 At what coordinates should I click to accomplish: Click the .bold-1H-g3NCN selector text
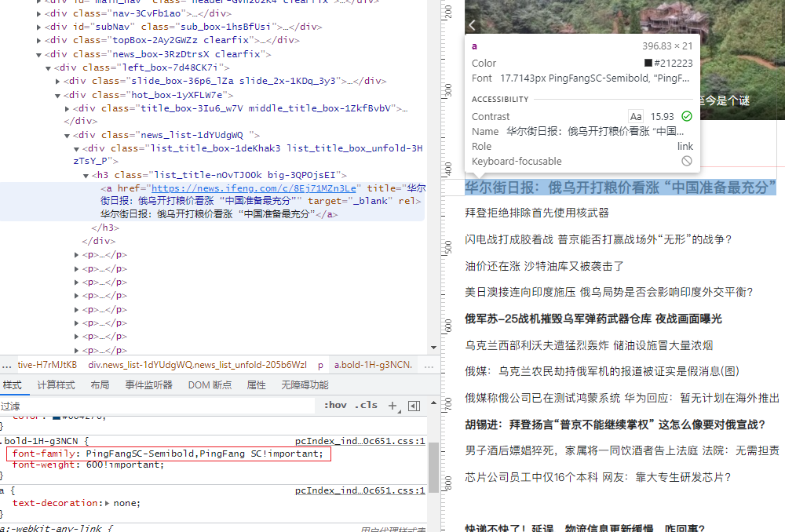coord(42,441)
